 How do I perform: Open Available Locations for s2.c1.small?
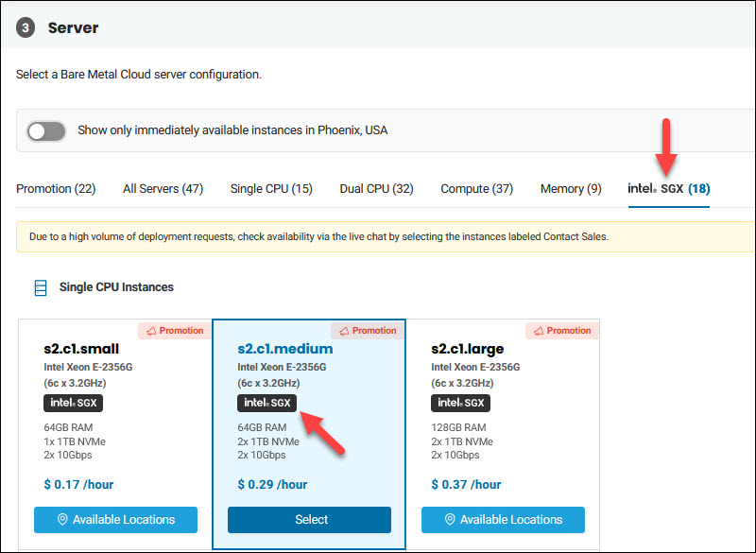[115, 520]
